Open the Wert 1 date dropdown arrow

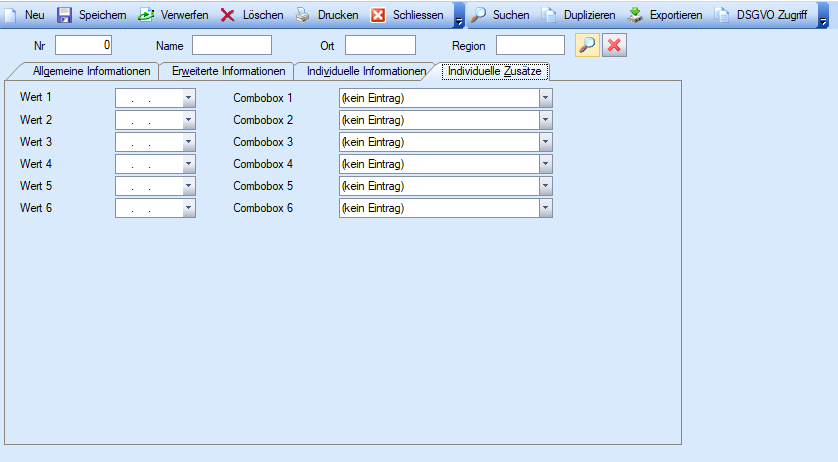188,98
